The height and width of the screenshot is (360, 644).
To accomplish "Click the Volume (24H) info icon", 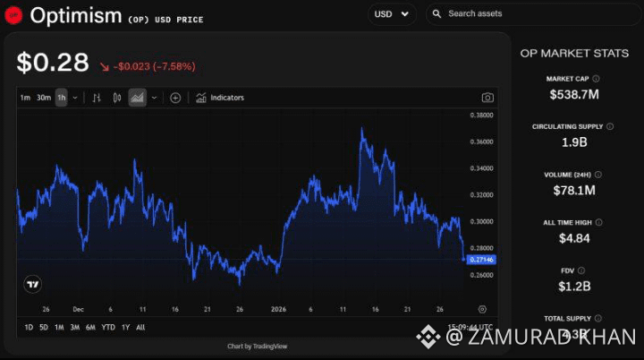I will (x=598, y=175).
